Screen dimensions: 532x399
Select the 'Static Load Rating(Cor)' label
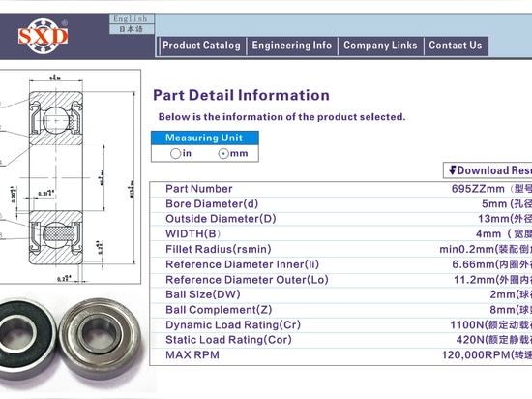[228, 340]
